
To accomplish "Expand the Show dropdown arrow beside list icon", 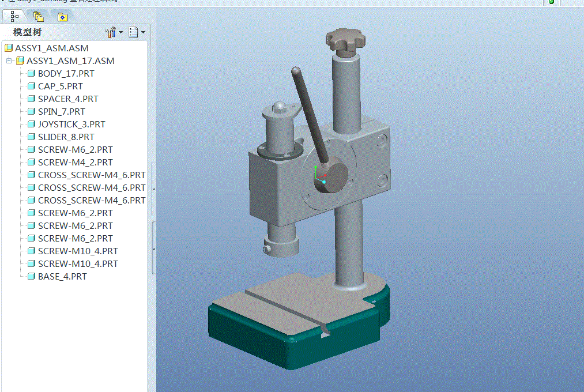I will point(143,32).
